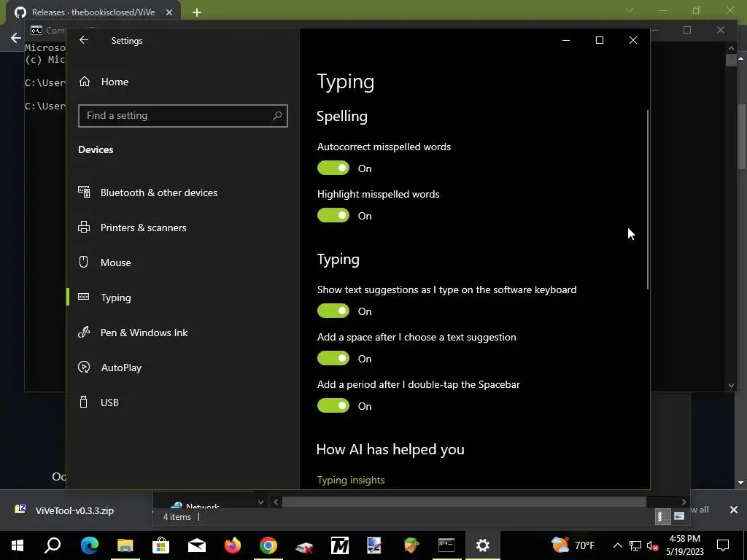
Task: Open the document-image app in taskbar
Action: [375, 545]
